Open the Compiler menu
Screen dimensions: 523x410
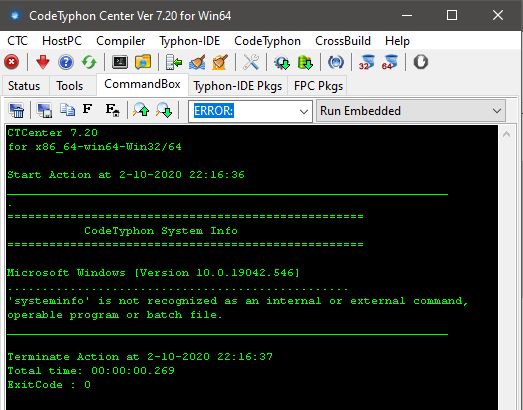click(x=120, y=41)
